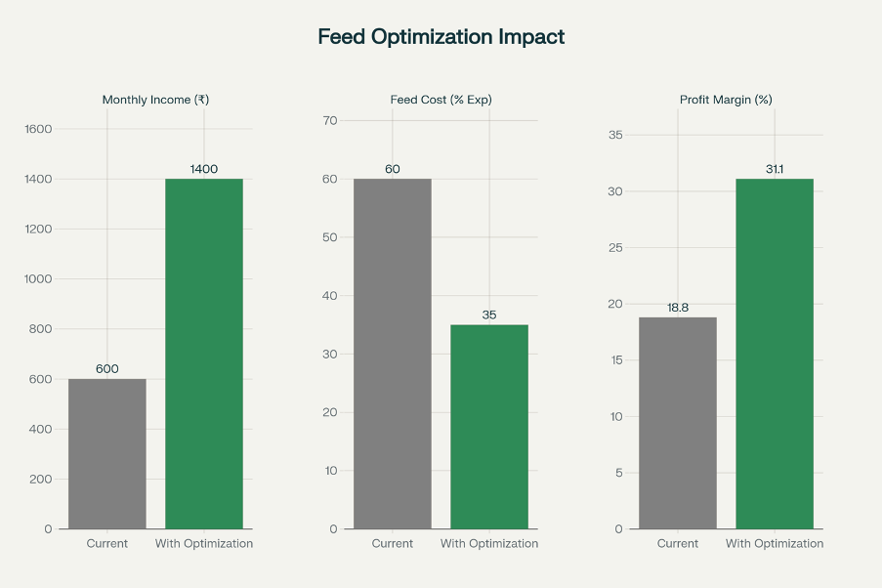Click With Optimization label under Profit Margin chart
The height and width of the screenshot is (588, 883).
(x=775, y=544)
